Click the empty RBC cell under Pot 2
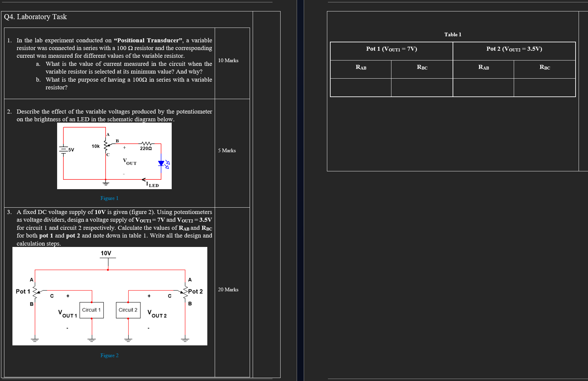 click(x=544, y=87)
